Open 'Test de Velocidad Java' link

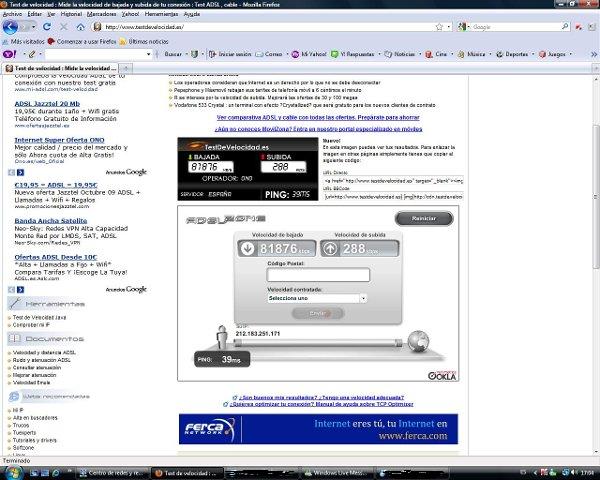39,317
